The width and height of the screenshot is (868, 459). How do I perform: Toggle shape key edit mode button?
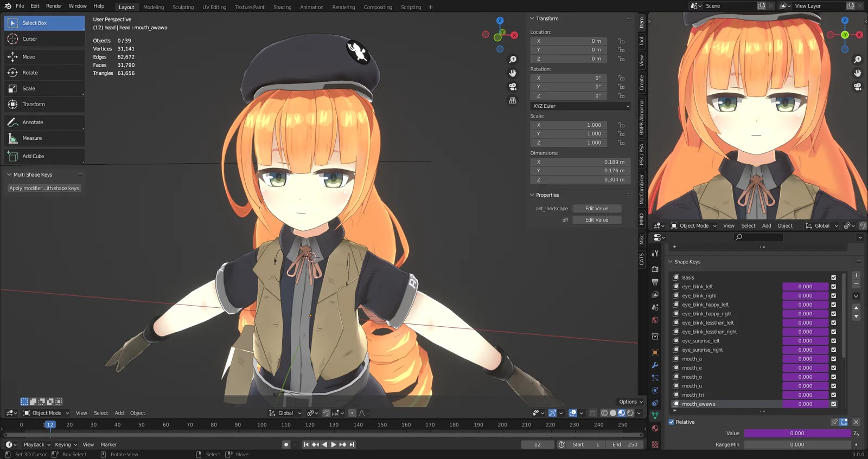844,422
